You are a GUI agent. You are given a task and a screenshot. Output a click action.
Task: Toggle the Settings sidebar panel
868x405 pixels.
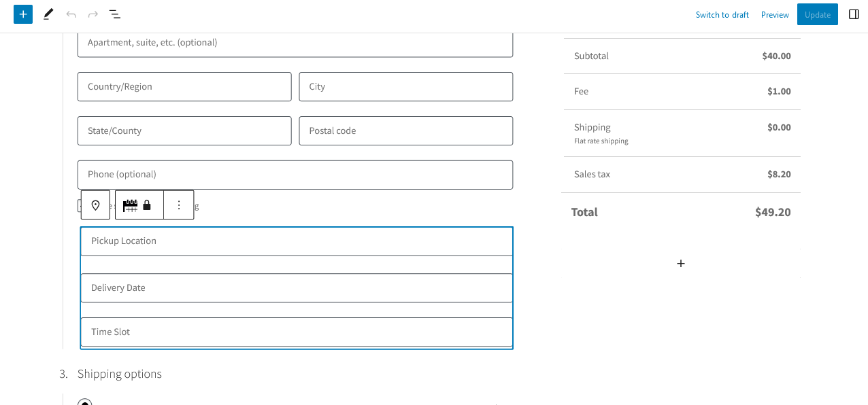point(854,14)
